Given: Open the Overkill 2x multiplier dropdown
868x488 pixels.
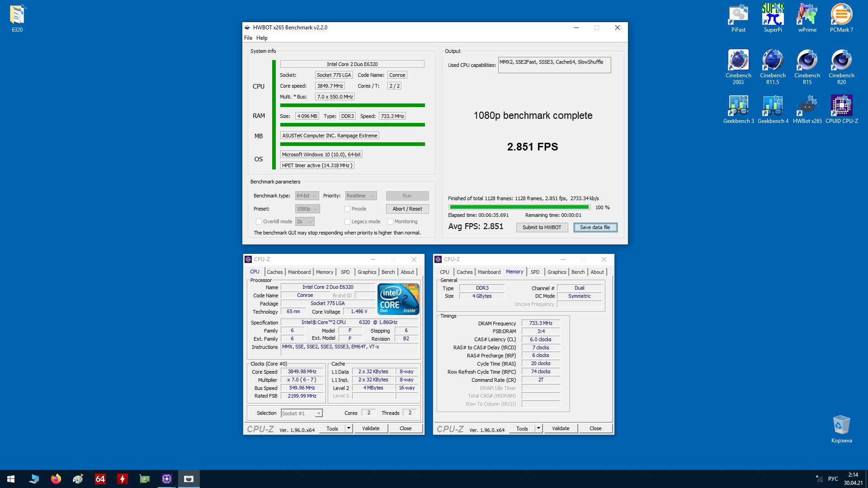Looking at the screenshot, I should 305,221.
